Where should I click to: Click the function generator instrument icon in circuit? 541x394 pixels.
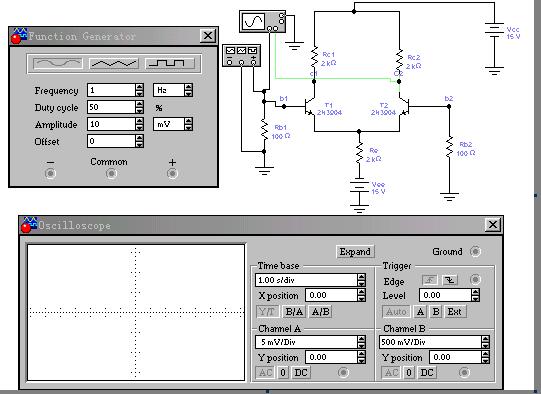[242, 55]
